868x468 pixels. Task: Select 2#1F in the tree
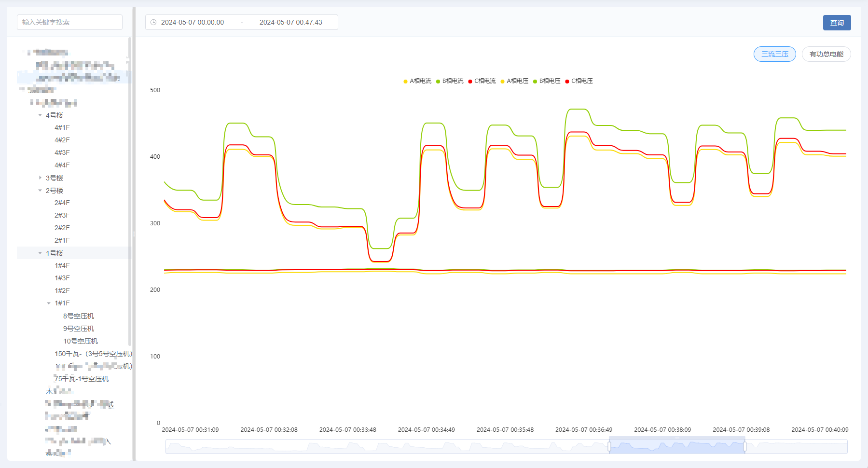[x=62, y=241]
